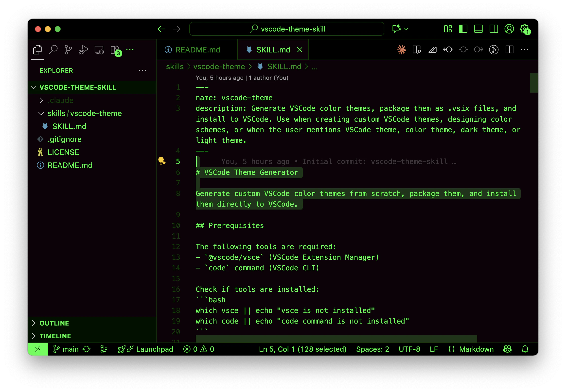Open the Source Control view icon
The image size is (566, 392).
tap(68, 50)
